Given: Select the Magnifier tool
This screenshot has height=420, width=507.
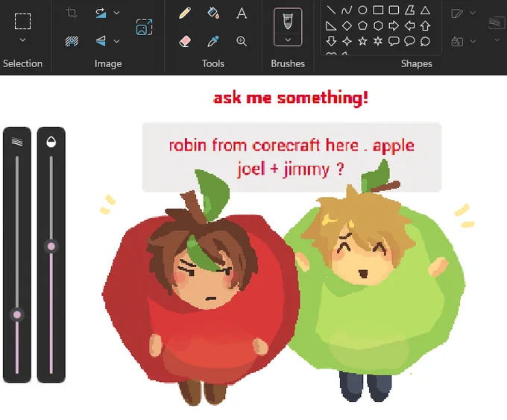Looking at the screenshot, I should pyautogui.click(x=242, y=41).
